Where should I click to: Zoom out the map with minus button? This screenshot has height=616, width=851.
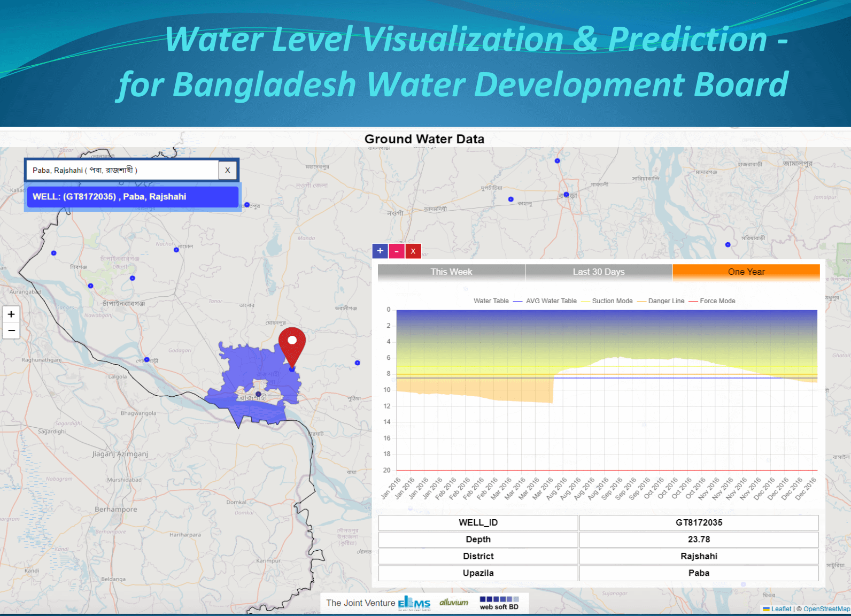[11, 330]
